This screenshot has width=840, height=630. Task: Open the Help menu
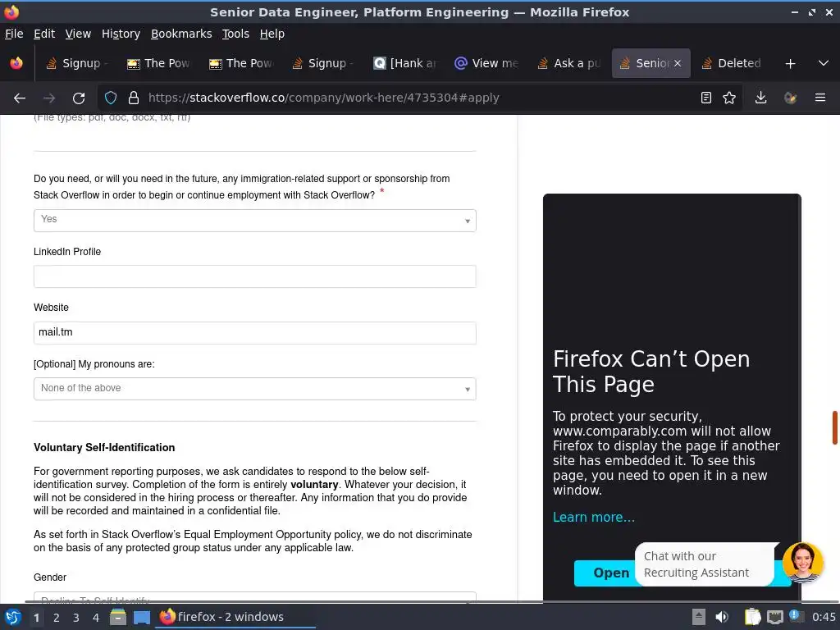272,34
